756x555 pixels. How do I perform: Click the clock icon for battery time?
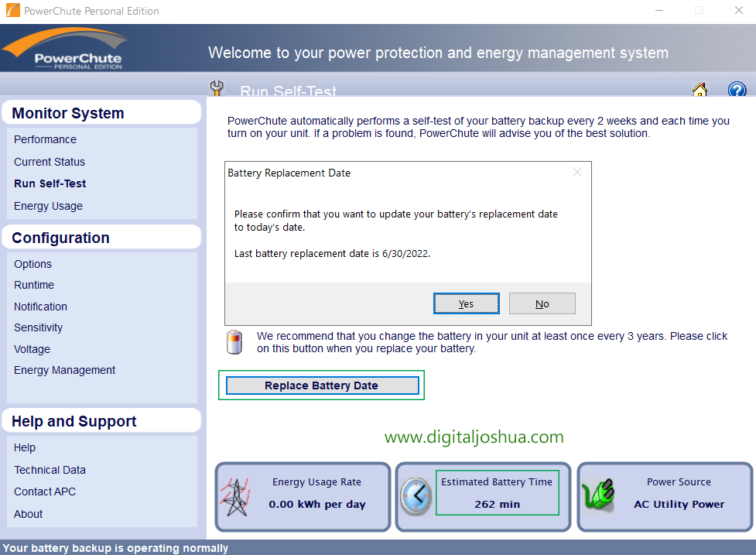tap(416, 497)
